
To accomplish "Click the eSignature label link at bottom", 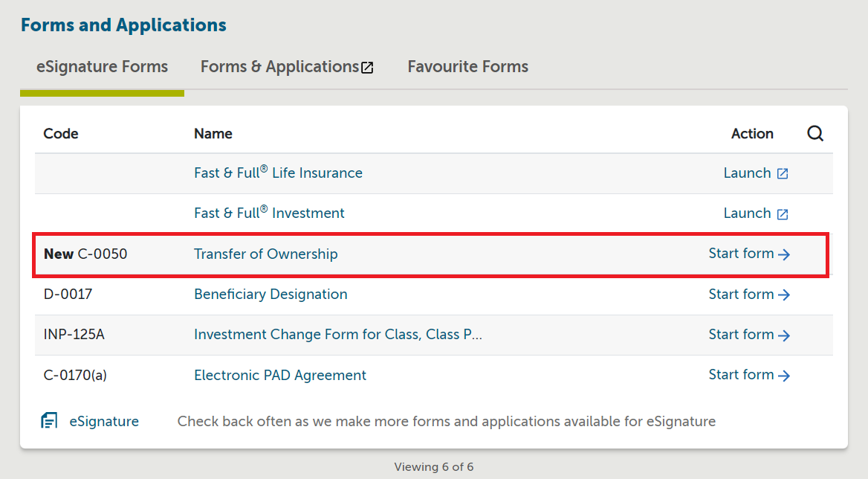I will 104,421.
